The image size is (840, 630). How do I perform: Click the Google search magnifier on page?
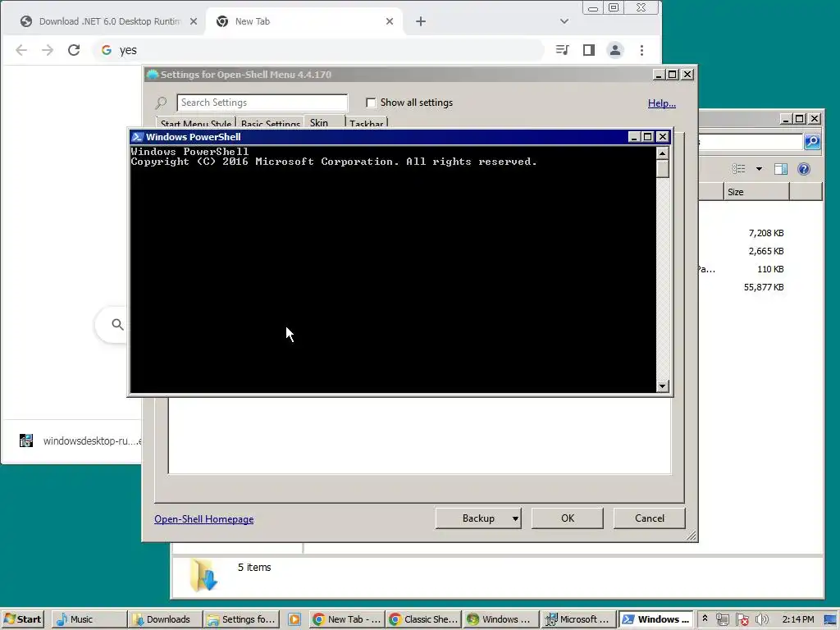click(x=118, y=324)
